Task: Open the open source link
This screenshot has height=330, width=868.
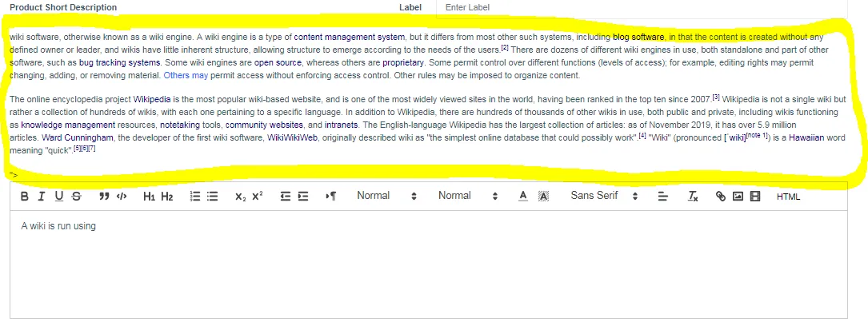Action: click(x=278, y=62)
